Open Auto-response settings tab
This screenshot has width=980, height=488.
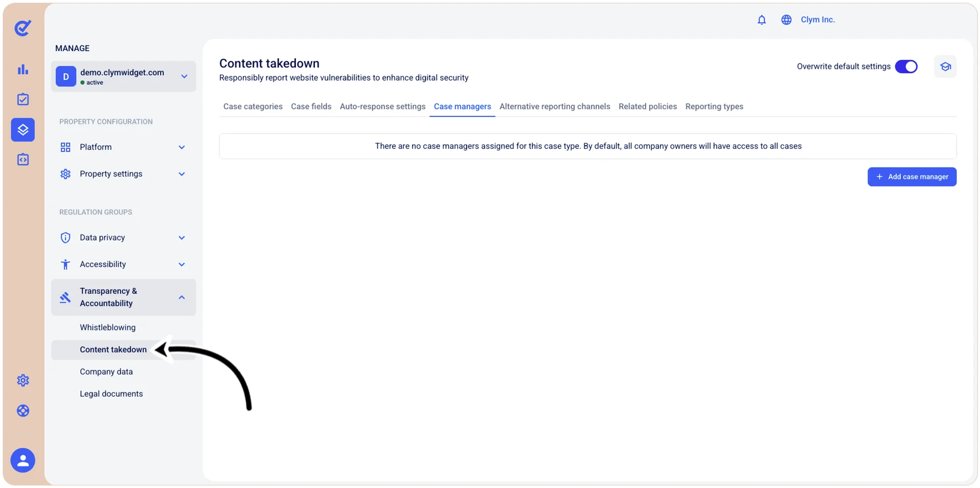pos(383,106)
